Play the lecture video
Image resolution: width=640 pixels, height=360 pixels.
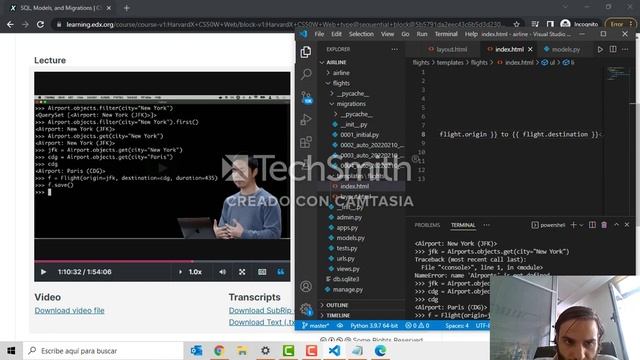click(43, 272)
